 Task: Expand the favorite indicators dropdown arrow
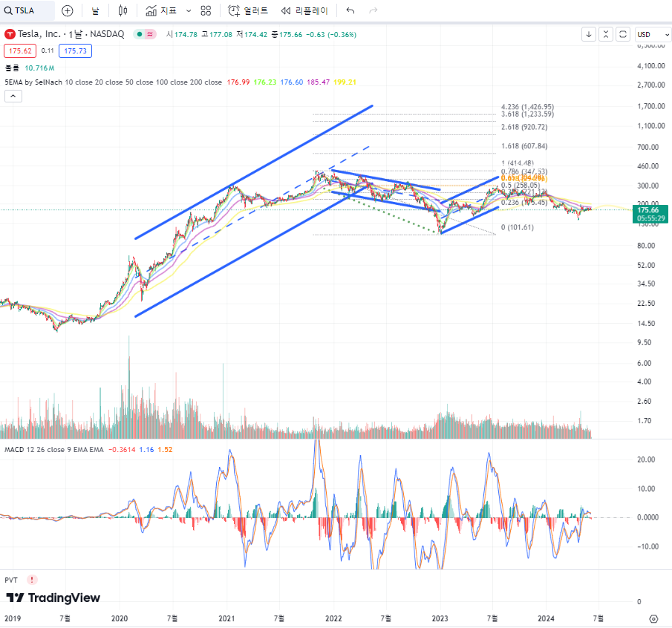pyautogui.click(x=189, y=10)
